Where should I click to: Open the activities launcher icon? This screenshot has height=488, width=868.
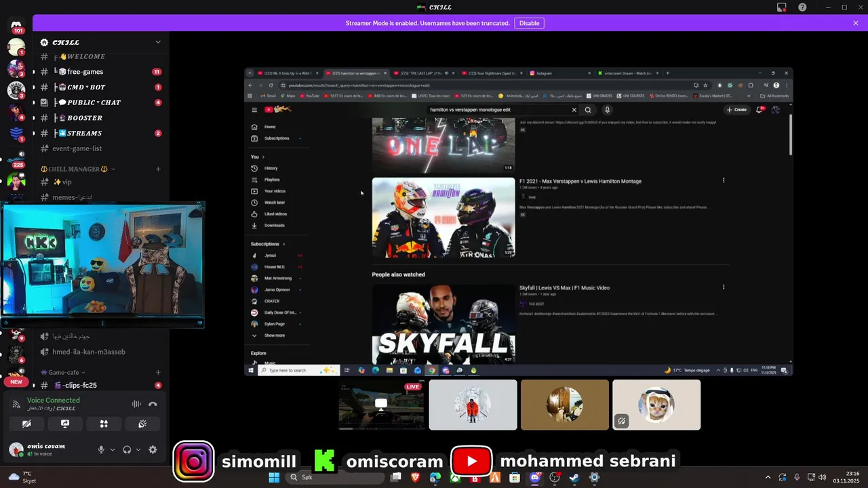pos(104,424)
